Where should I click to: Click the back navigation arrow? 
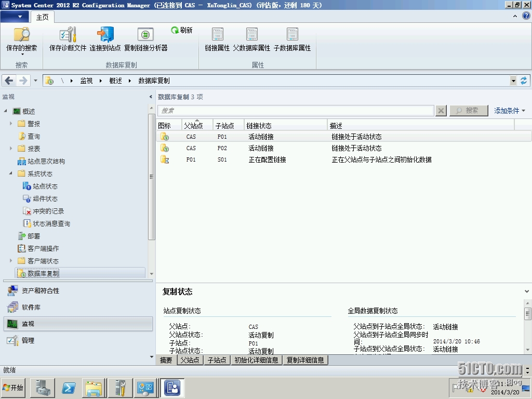click(x=9, y=81)
